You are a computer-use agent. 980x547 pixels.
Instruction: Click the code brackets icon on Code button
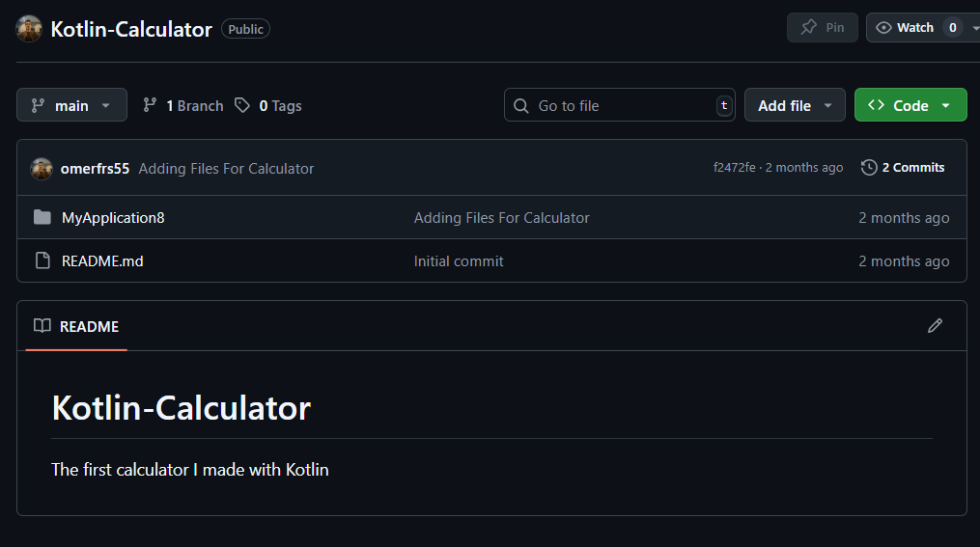pos(877,105)
